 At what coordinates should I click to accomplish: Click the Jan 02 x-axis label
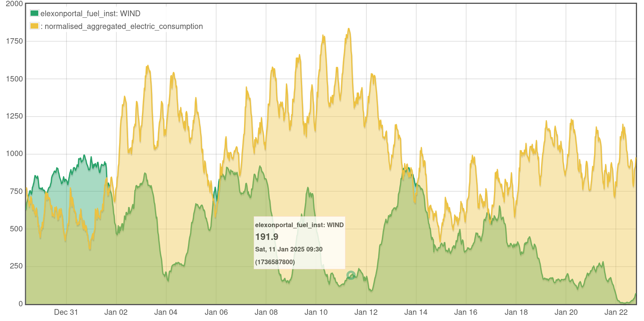point(116,312)
